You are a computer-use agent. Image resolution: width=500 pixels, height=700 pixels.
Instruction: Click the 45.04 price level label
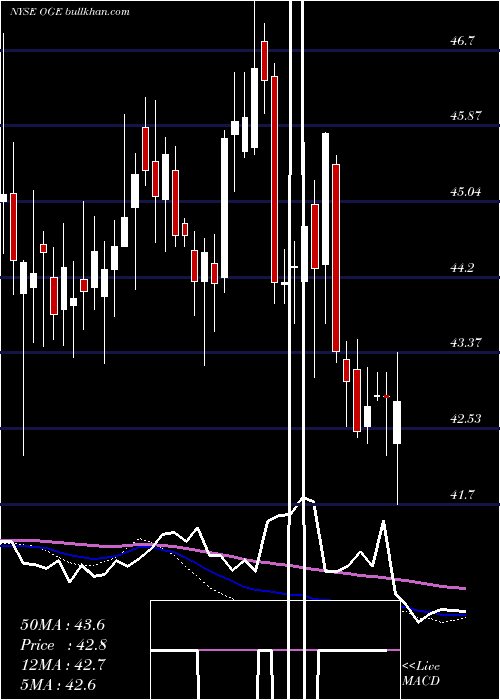click(466, 192)
